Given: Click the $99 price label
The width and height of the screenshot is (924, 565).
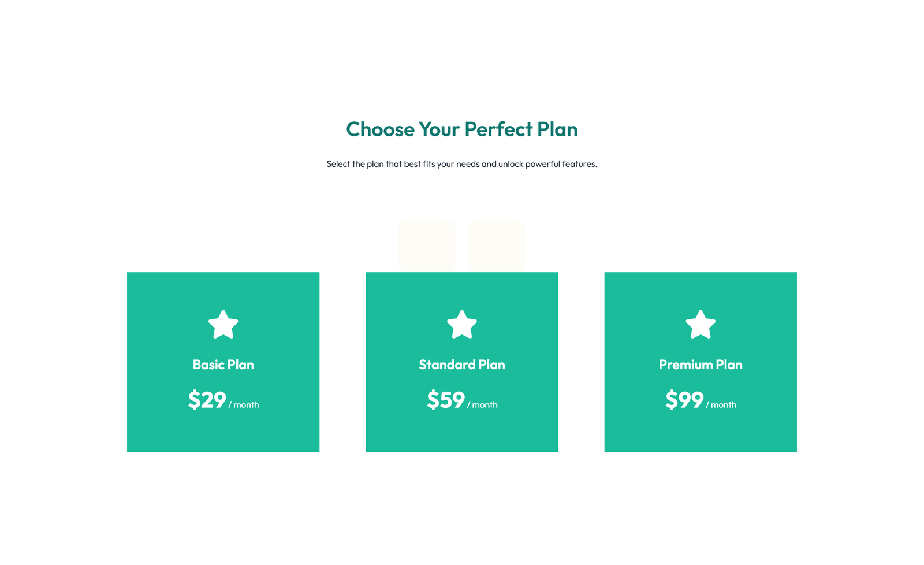Looking at the screenshot, I should [684, 400].
